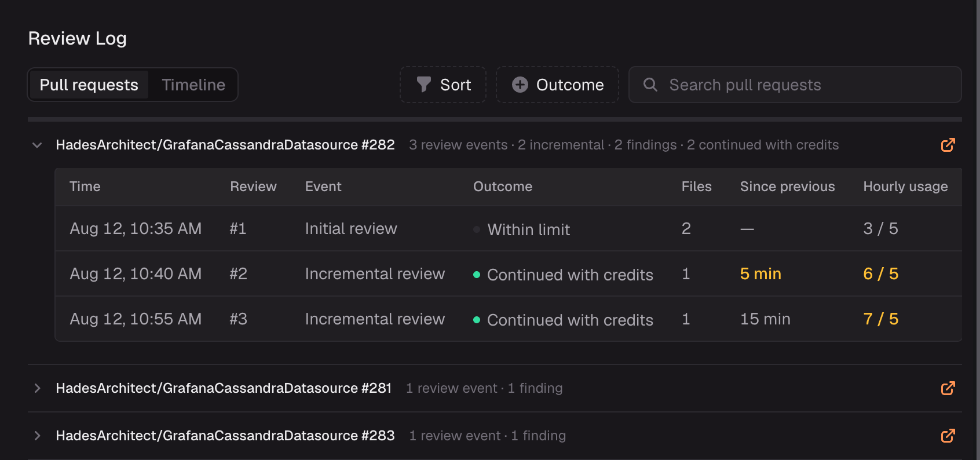Click the Initial review event cell
The image size is (980, 460).
[x=351, y=229]
